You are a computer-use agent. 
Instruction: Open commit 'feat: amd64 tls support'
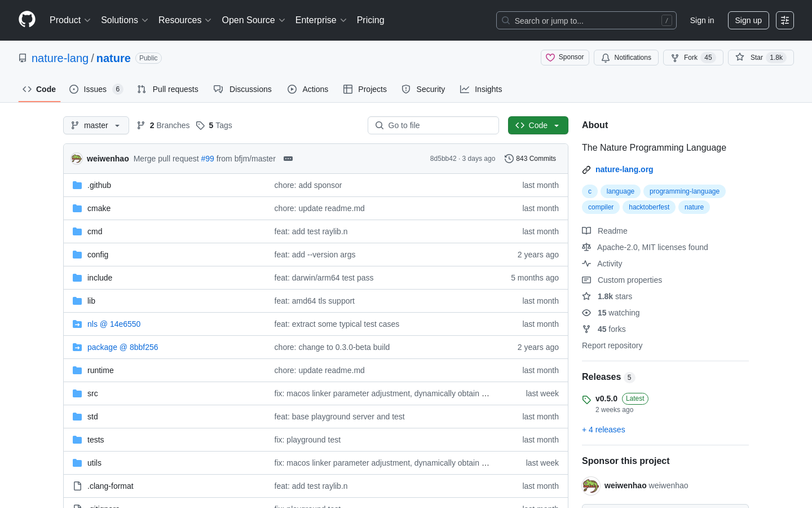(315, 301)
